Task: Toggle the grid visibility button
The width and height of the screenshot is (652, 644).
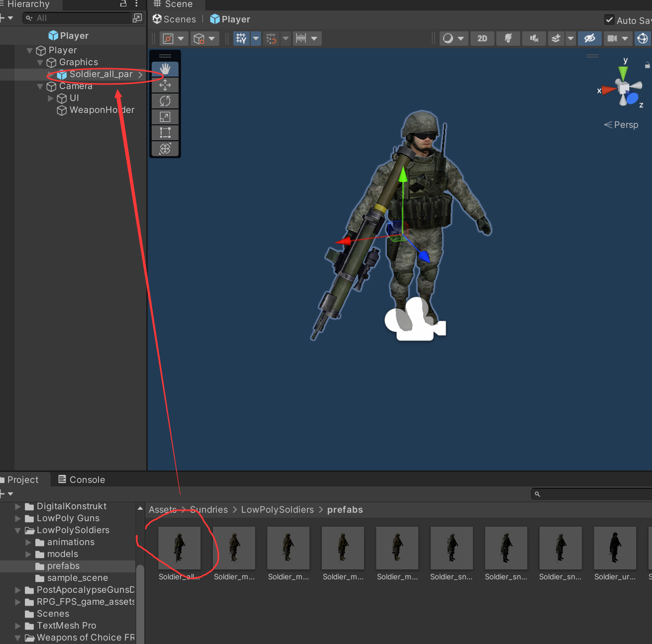Action: click(241, 39)
